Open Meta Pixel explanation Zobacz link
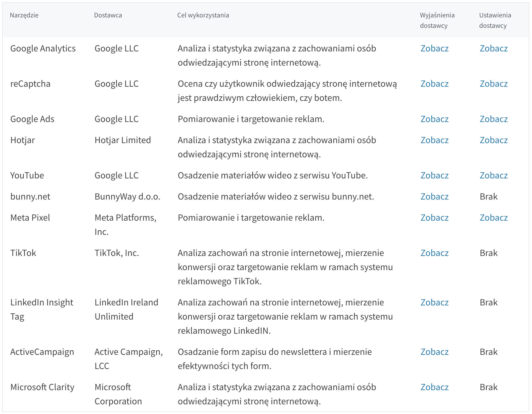Viewport: 532px width, 414px height. coord(434,218)
